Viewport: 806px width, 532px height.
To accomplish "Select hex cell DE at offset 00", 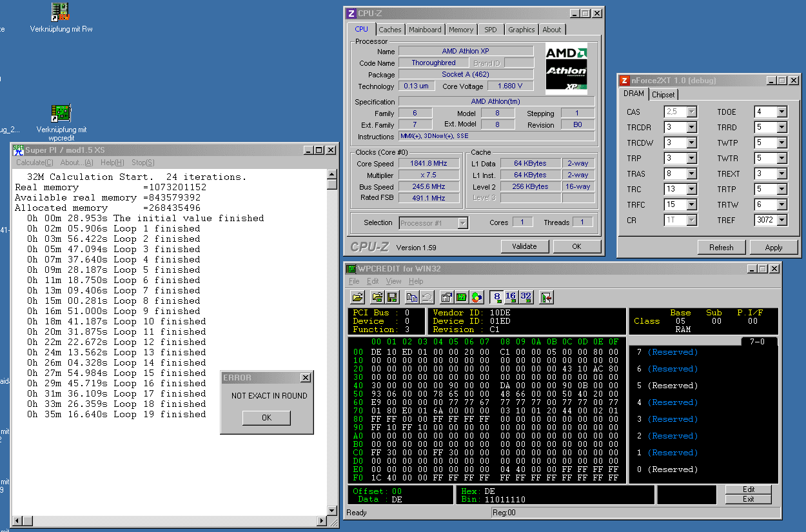I will click(x=376, y=352).
